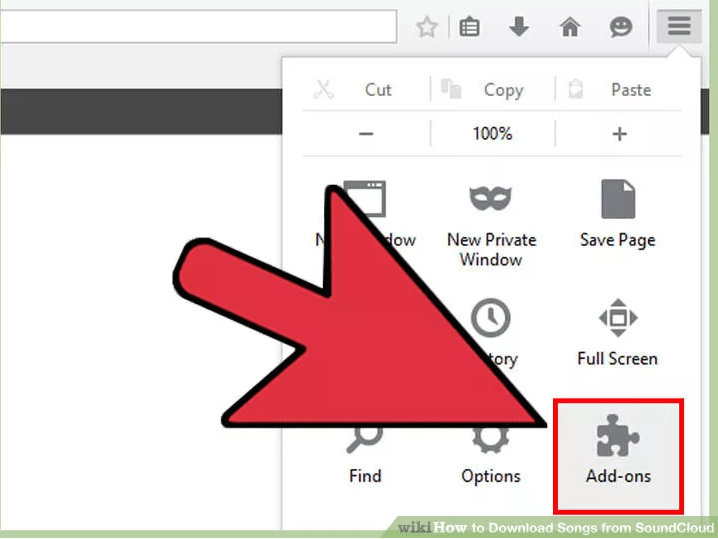
Task: Reset zoom at 100% label
Action: (x=493, y=134)
